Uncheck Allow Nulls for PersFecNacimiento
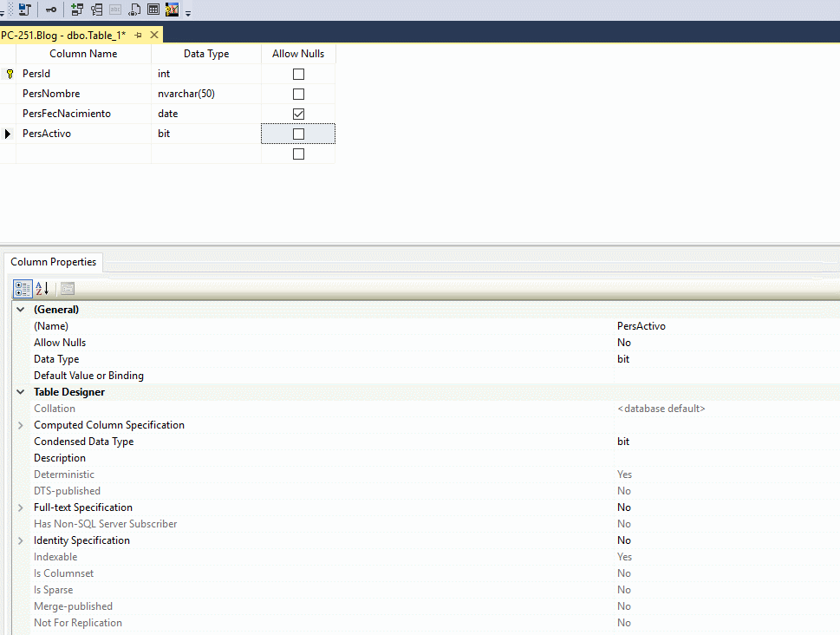Viewport: 840px width, 635px height. point(298,114)
